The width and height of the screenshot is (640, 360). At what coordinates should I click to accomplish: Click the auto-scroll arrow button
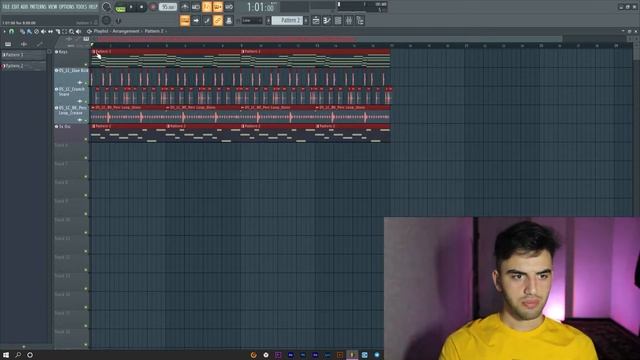pyautogui.click(x=196, y=20)
